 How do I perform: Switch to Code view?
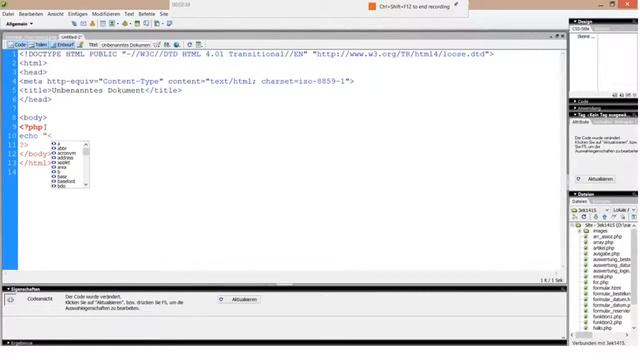tap(17, 45)
